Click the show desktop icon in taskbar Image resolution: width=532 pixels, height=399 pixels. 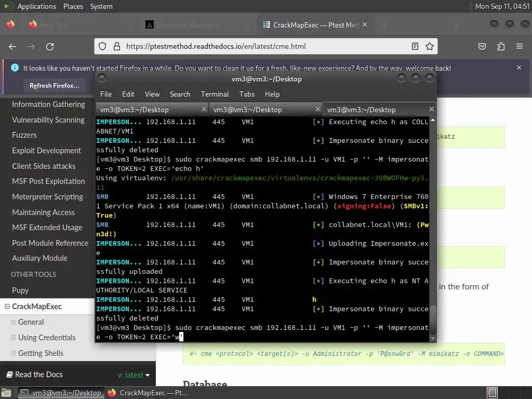coord(6,393)
